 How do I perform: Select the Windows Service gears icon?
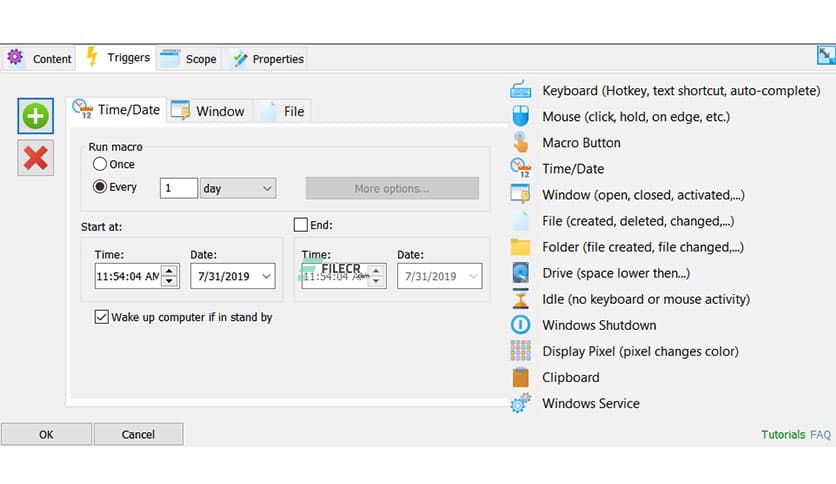520,403
